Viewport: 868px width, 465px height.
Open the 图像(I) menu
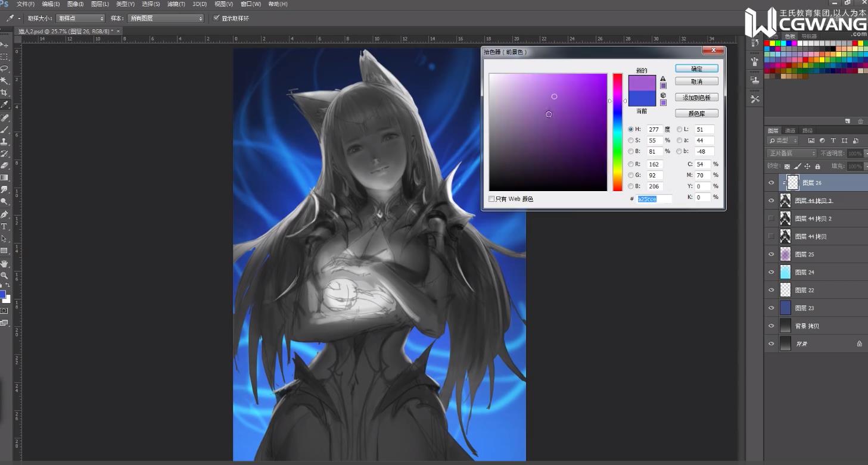75,4
